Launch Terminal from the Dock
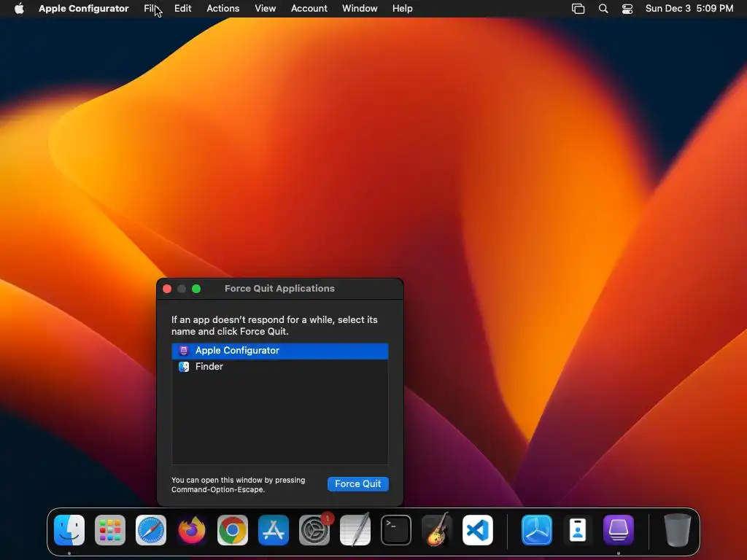 tap(396, 530)
